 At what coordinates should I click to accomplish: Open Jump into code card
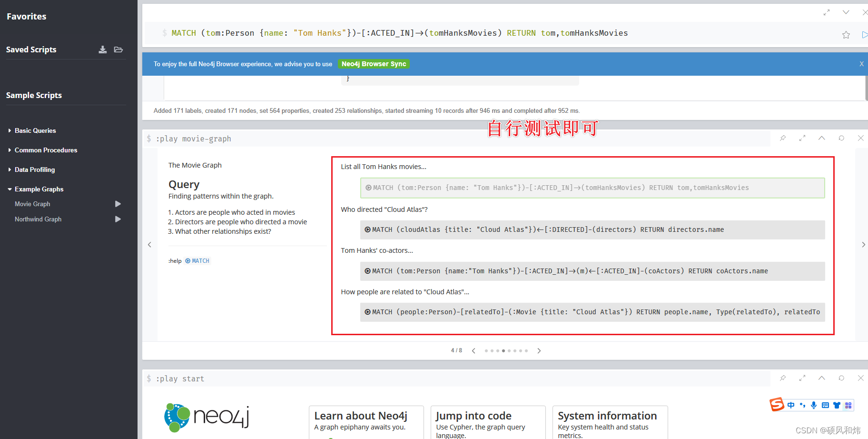coord(488,422)
